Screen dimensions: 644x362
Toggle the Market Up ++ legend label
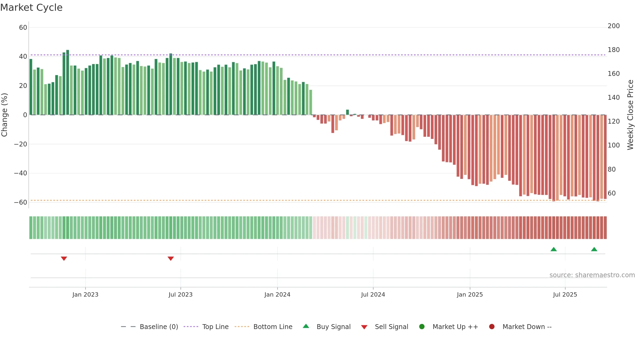click(x=455, y=327)
